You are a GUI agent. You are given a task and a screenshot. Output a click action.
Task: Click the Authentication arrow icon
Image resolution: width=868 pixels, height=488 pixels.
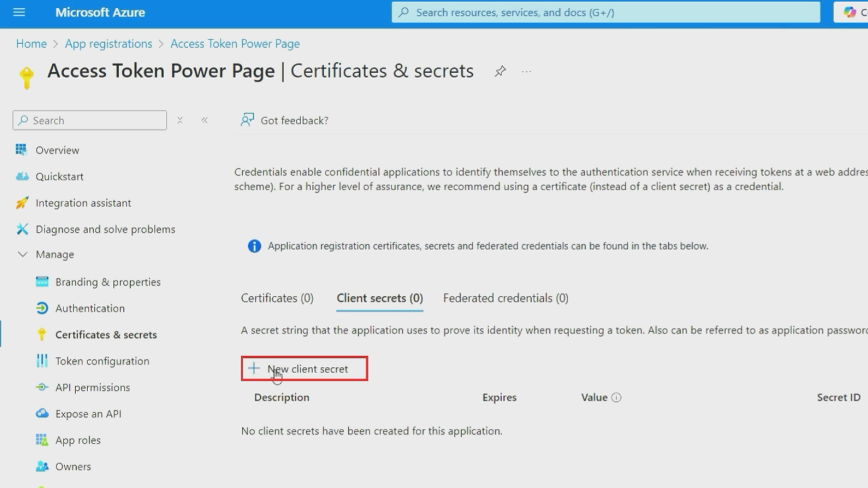[42, 308]
